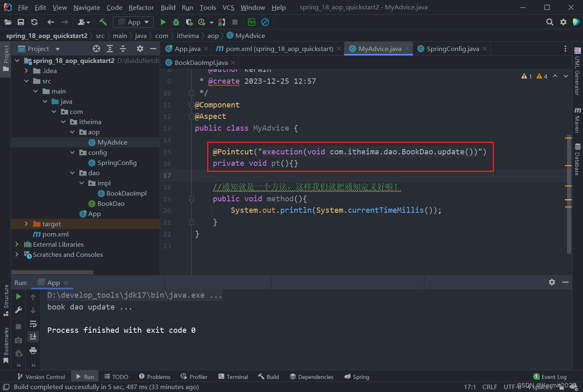Expand External Libraries node
583x392 pixels.
click(x=17, y=244)
